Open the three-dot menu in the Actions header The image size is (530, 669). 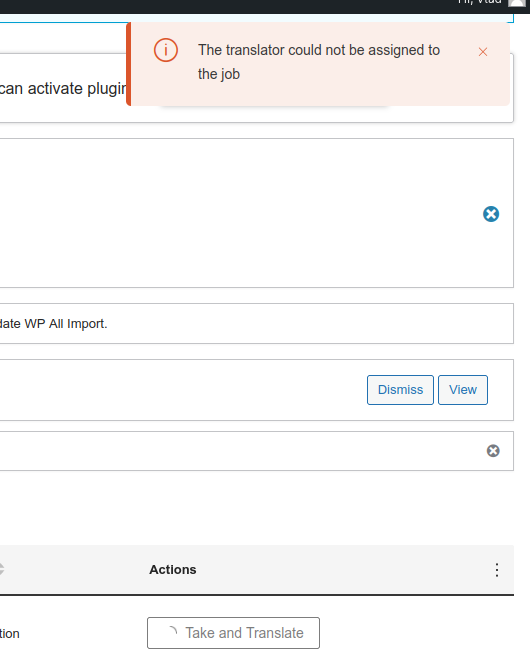tap(497, 570)
